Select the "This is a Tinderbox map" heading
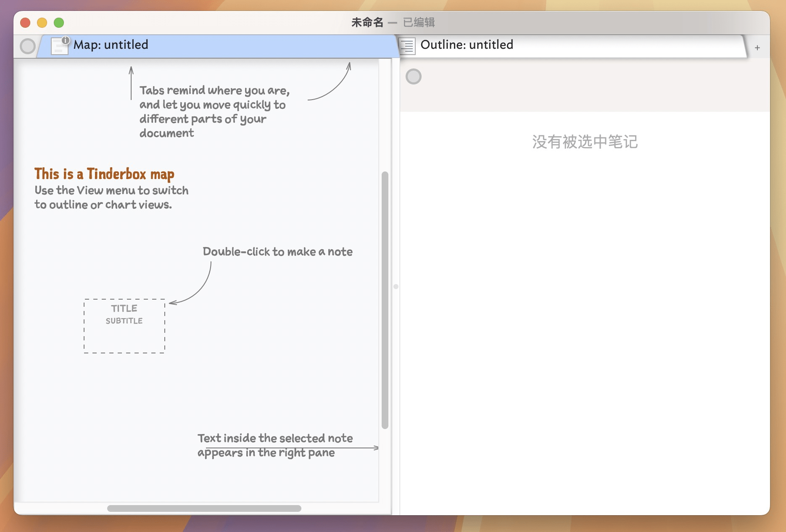The height and width of the screenshot is (532, 786). [104, 174]
